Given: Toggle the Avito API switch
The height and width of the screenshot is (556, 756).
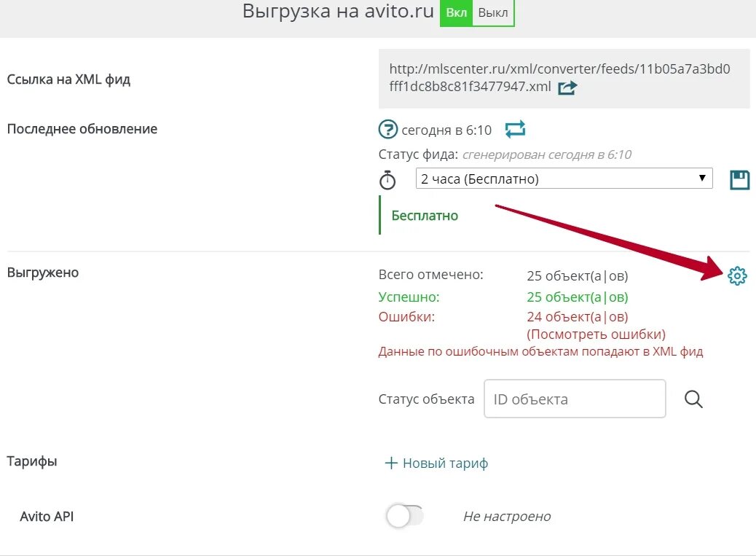Looking at the screenshot, I should coord(404,516).
